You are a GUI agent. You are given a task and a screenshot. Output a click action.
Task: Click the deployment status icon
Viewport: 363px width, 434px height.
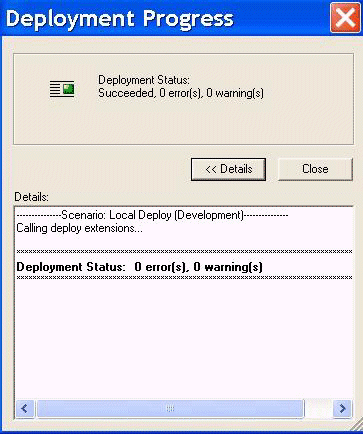pos(62,89)
